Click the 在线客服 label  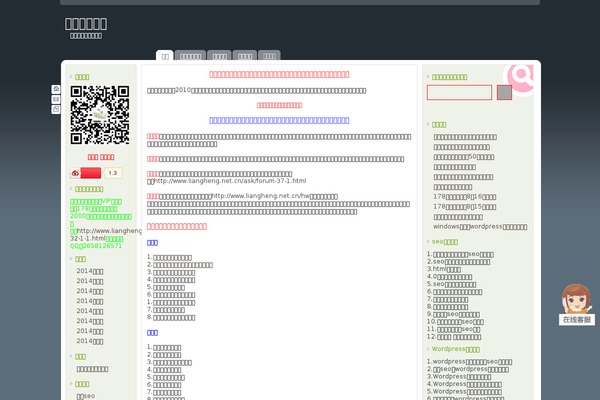(x=577, y=320)
